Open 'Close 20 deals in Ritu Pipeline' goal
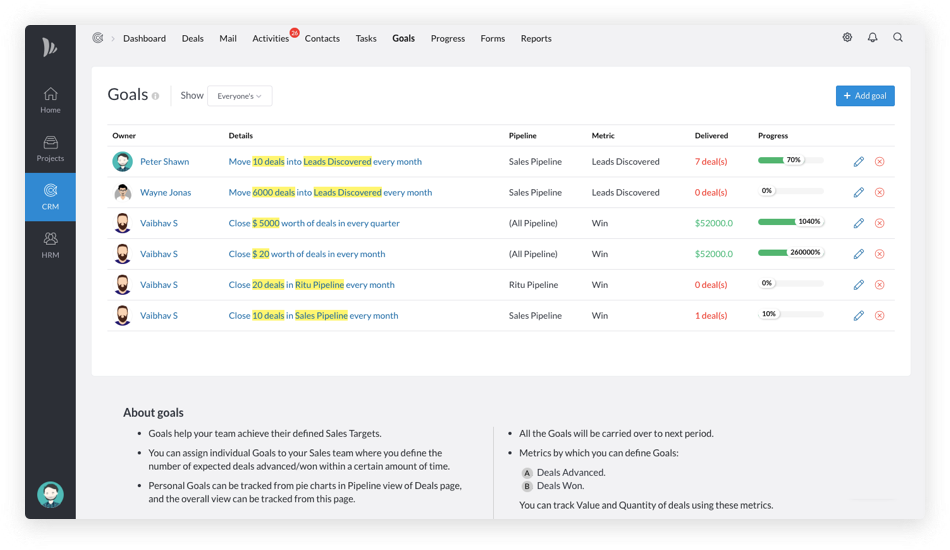Image resolution: width=950 pixels, height=550 pixels. pos(311,285)
